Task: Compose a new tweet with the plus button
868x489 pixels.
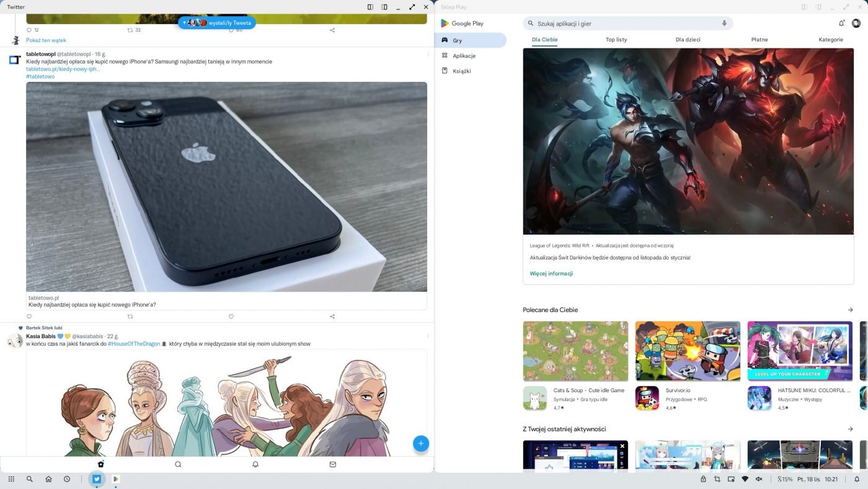Action: pos(421,443)
